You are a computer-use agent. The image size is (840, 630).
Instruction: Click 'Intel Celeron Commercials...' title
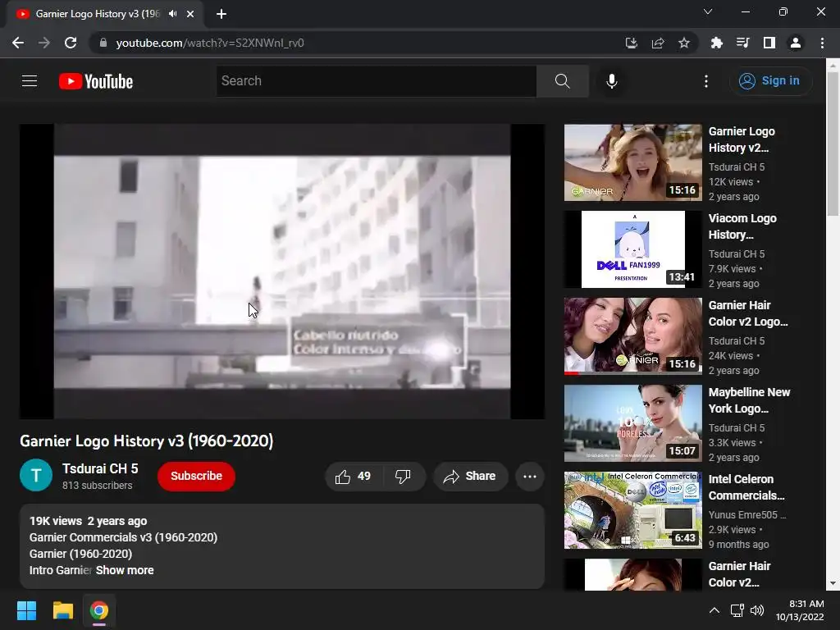coord(746,487)
